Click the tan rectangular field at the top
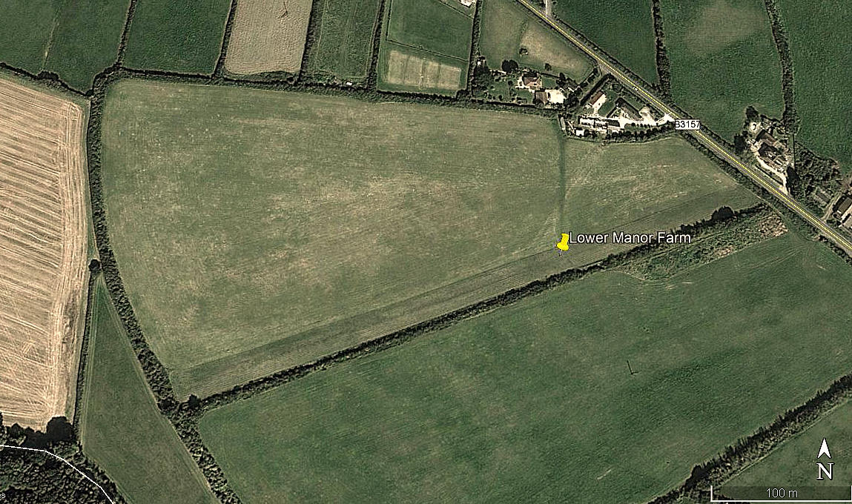The width and height of the screenshot is (852, 504). tap(268, 36)
